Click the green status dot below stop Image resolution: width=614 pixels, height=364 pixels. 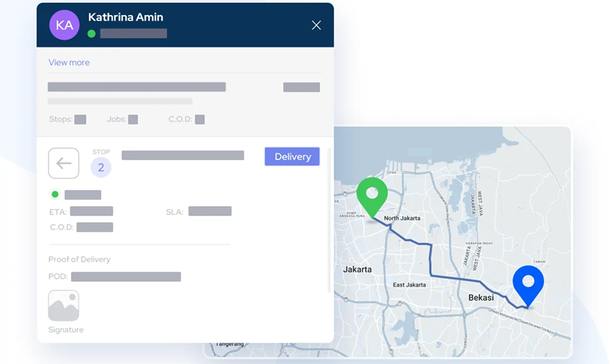tap(55, 194)
